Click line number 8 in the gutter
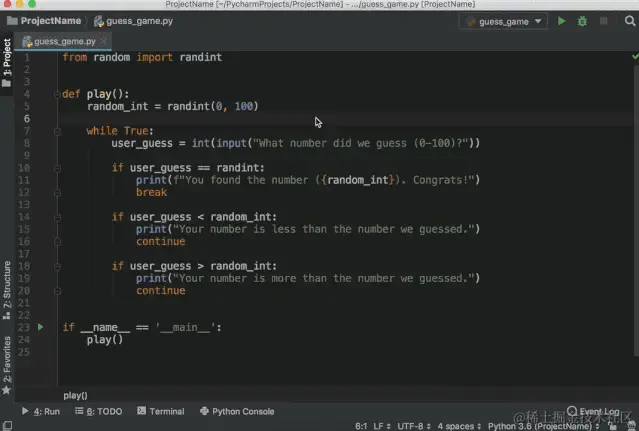 (26, 143)
